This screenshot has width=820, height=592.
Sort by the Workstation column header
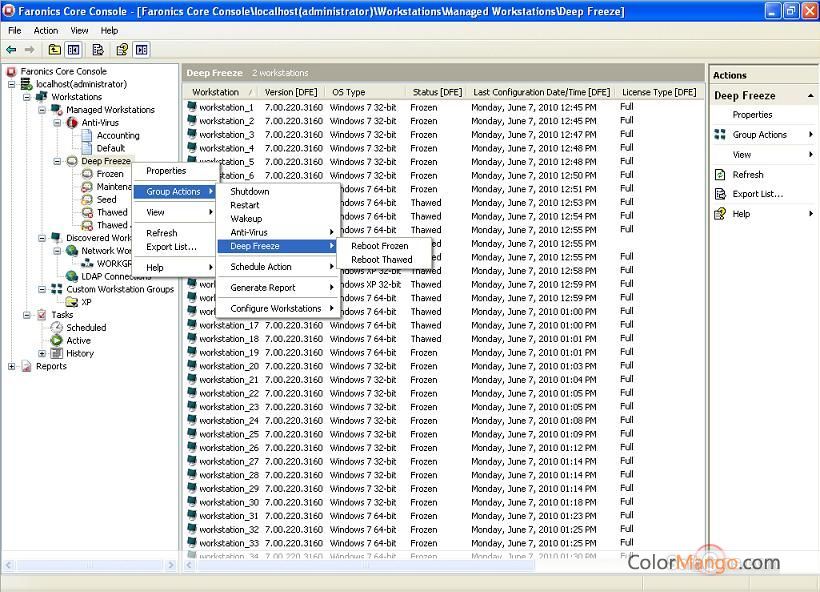point(222,92)
